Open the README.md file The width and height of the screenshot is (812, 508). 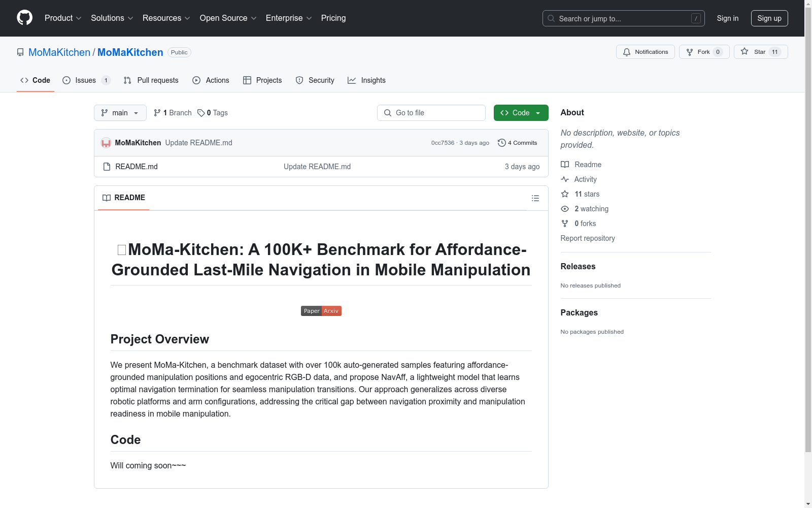coord(137,167)
